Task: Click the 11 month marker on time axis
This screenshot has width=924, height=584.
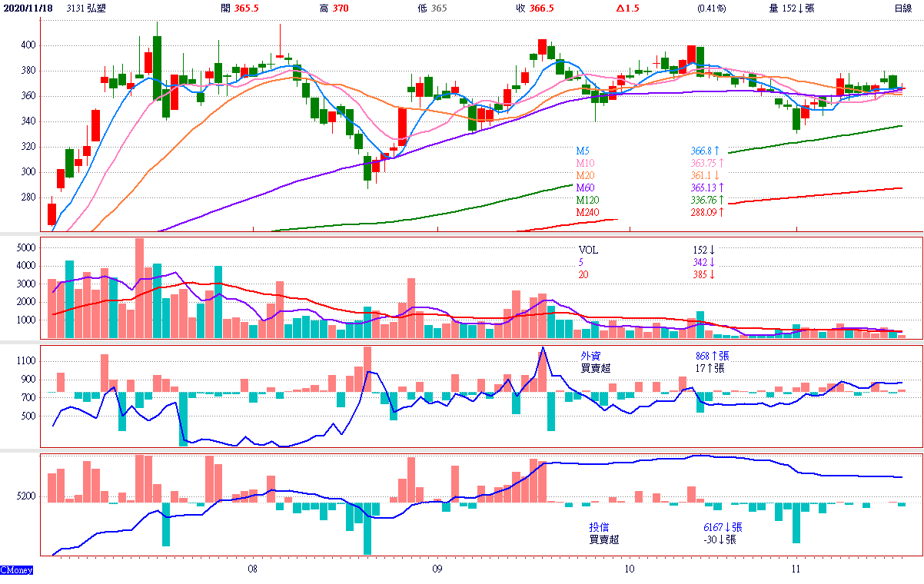Action: (796, 569)
